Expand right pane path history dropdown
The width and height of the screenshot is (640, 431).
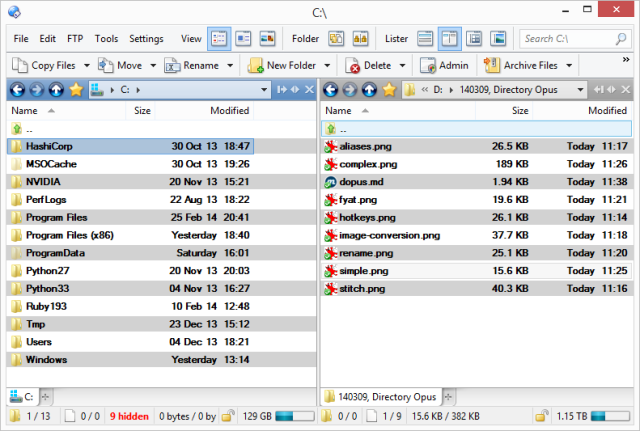click(x=580, y=90)
